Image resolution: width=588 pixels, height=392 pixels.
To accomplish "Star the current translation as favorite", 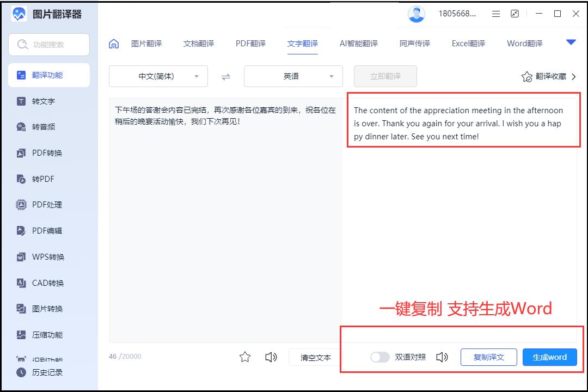I will (245, 357).
